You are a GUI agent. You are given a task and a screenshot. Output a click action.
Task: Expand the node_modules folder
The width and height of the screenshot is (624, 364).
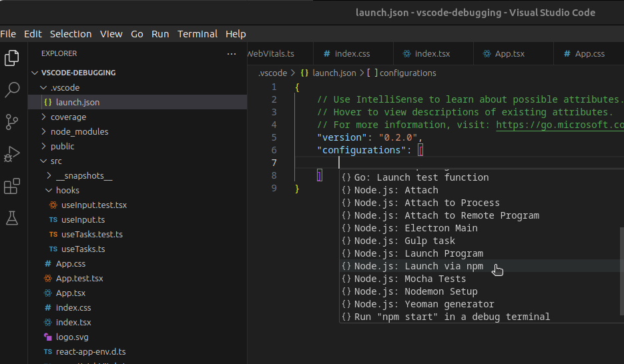[x=79, y=131]
